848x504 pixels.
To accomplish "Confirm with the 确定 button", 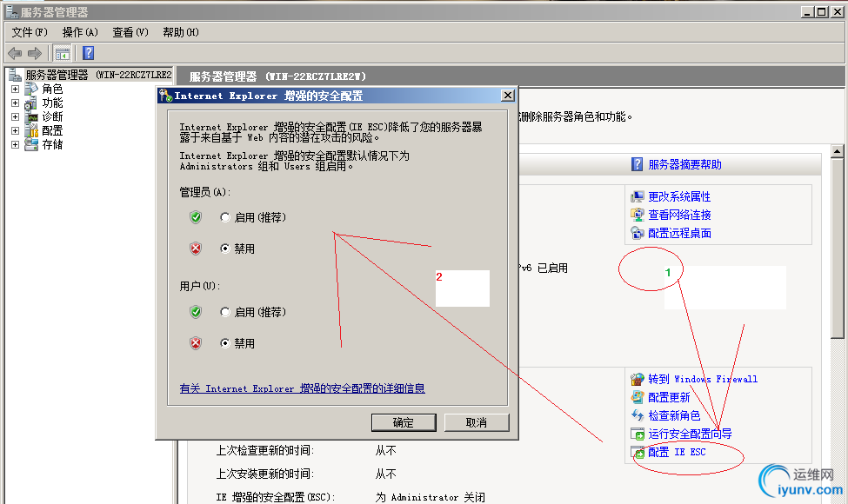I will click(404, 422).
